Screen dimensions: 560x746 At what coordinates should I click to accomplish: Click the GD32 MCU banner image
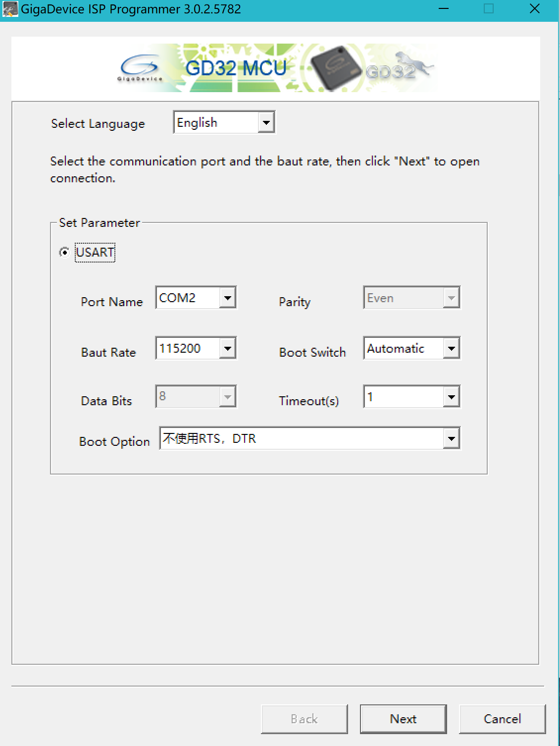coord(276,68)
